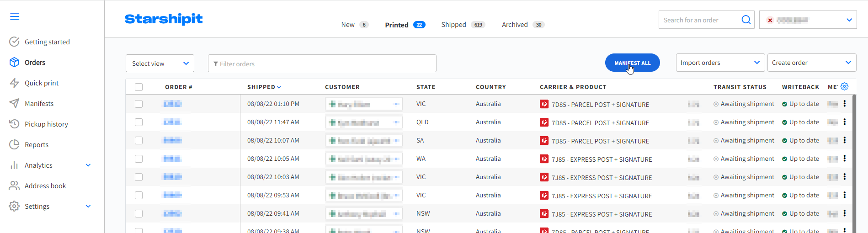The image size is (868, 233).
Task: Open the Select view dropdown
Action: [x=160, y=63]
